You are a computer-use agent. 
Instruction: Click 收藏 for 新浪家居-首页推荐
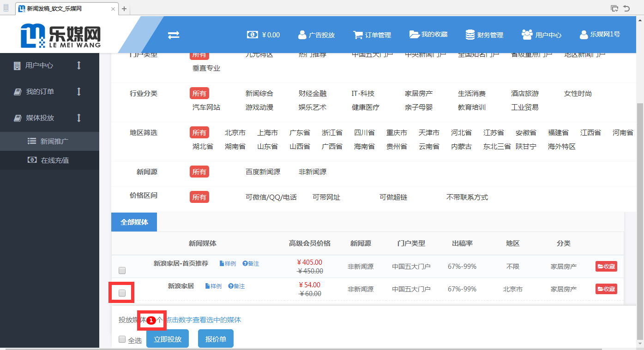tap(606, 266)
